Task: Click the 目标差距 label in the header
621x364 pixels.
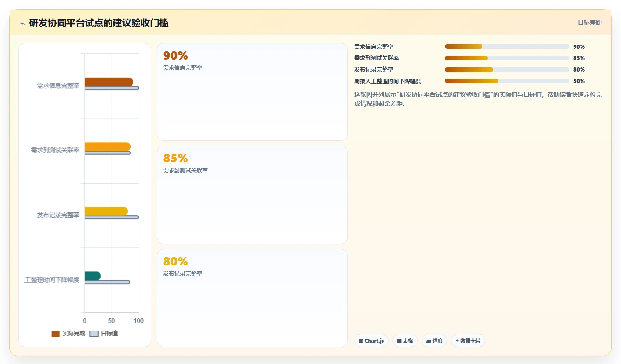Action: (x=590, y=22)
